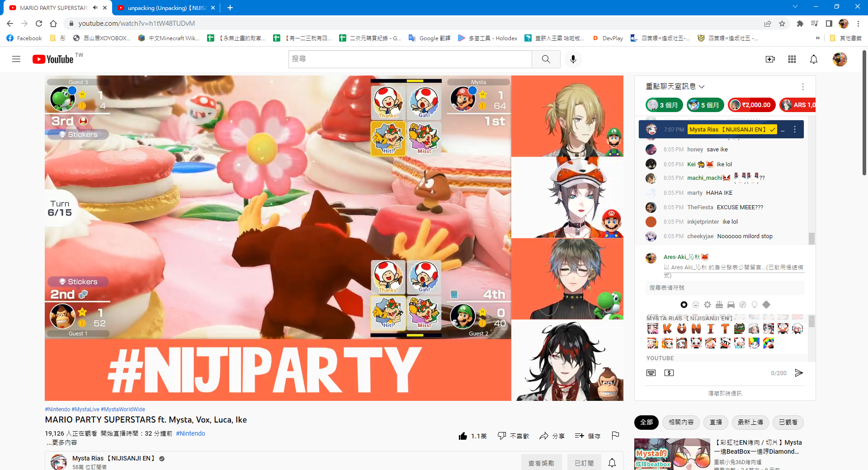Report the video with flag icon
868x470 pixels.
615,436
